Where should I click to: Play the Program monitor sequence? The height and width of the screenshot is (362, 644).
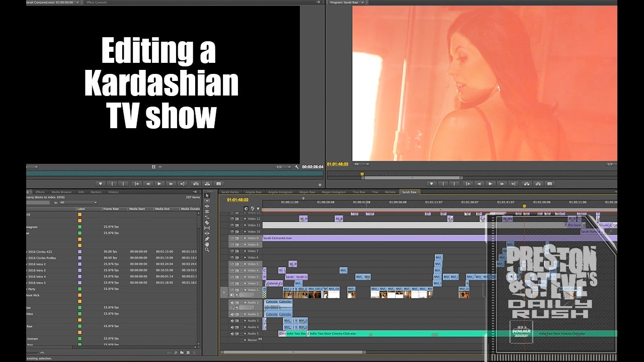click(x=491, y=184)
